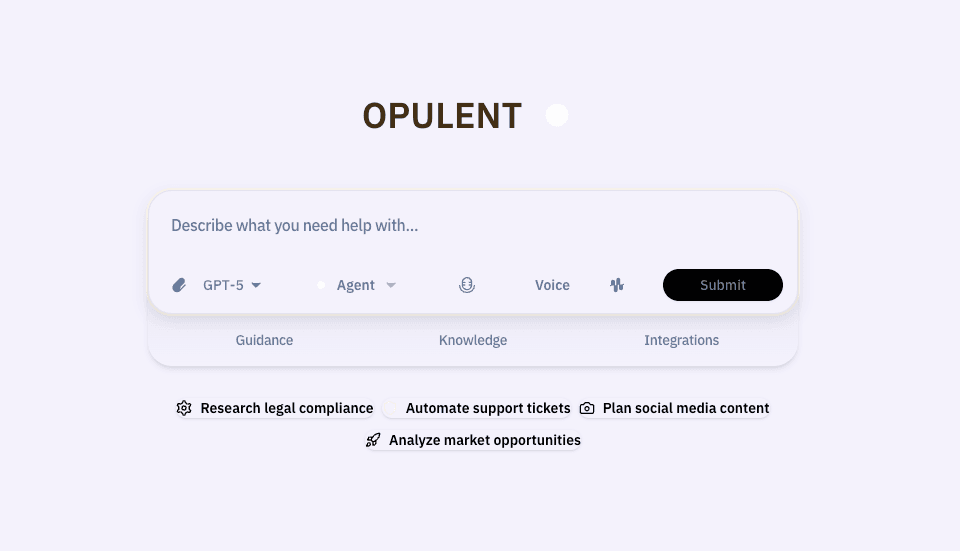Click the paperclip attachment icon
The height and width of the screenshot is (551, 960).
click(x=180, y=285)
